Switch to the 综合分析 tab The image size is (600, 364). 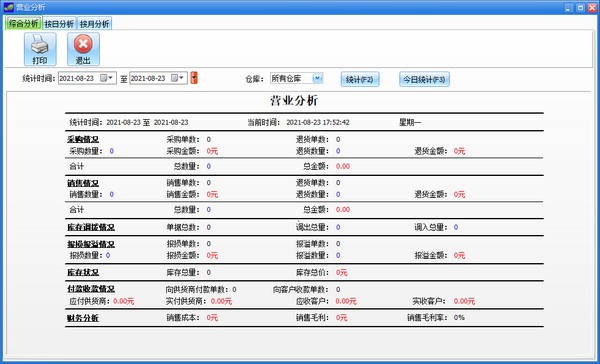(24, 24)
